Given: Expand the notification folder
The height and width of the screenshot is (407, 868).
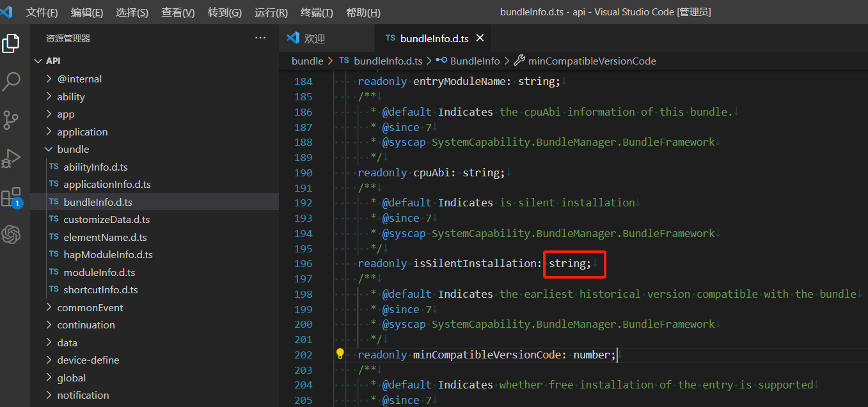Looking at the screenshot, I should coord(154,395).
